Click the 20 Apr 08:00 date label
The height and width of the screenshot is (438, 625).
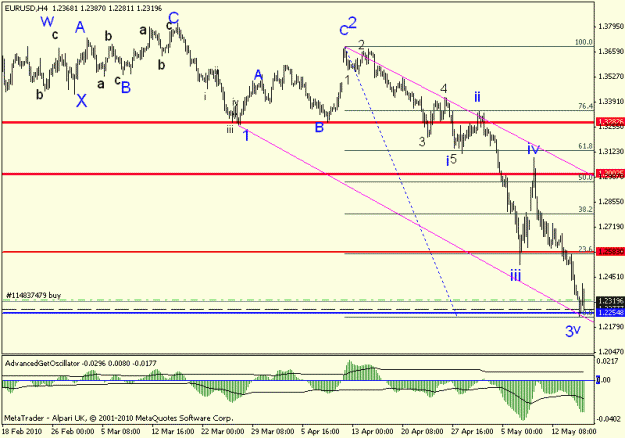[423, 432]
